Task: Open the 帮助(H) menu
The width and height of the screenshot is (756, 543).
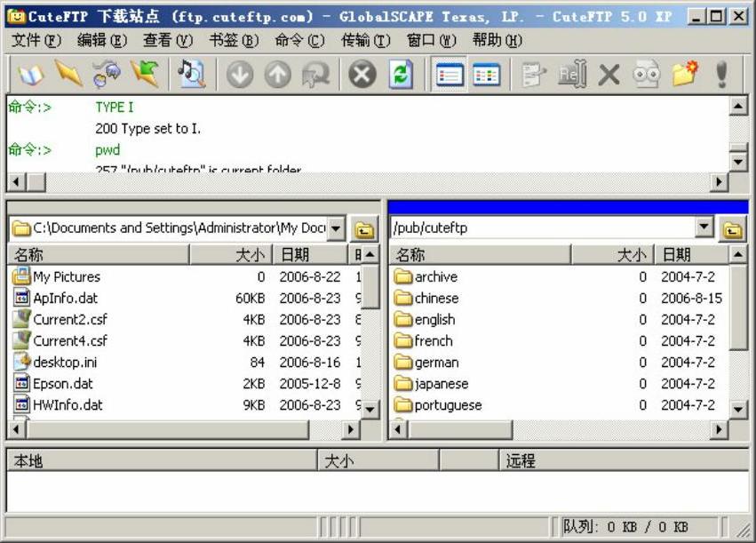Action: pyautogui.click(x=497, y=41)
